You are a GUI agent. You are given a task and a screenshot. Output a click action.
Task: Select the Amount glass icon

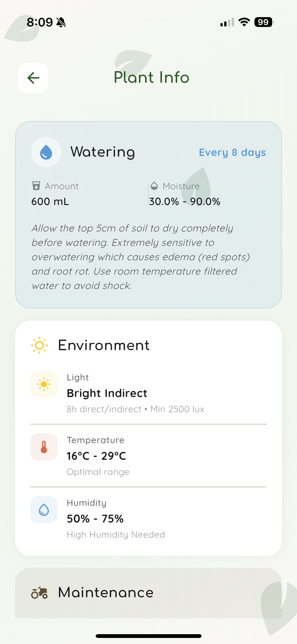36,186
